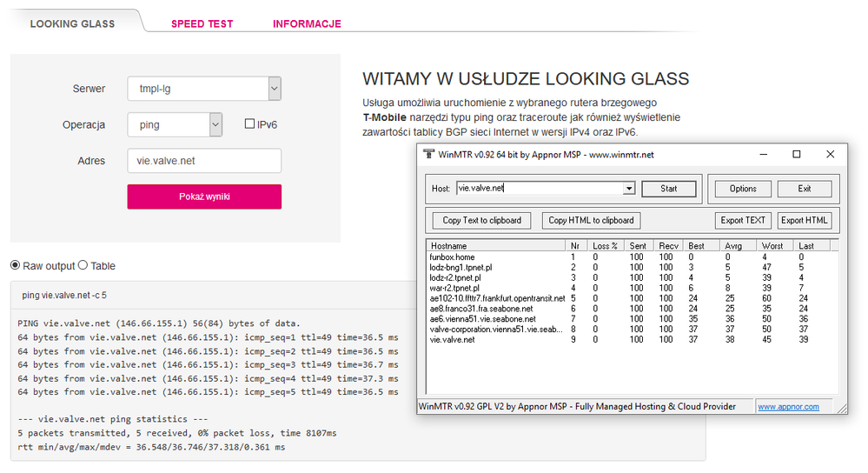Click the Avrg column header
This screenshot has width=868, height=473.
(x=738, y=246)
